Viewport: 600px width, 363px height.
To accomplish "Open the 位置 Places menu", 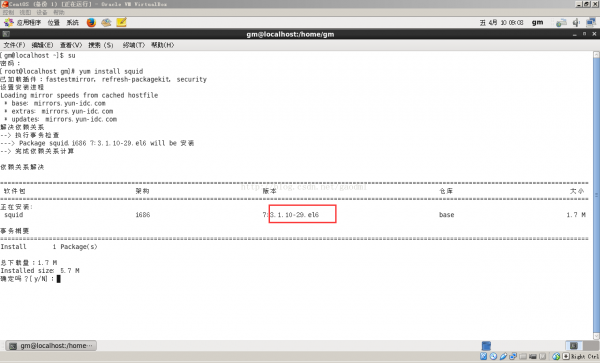I will (54, 23).
